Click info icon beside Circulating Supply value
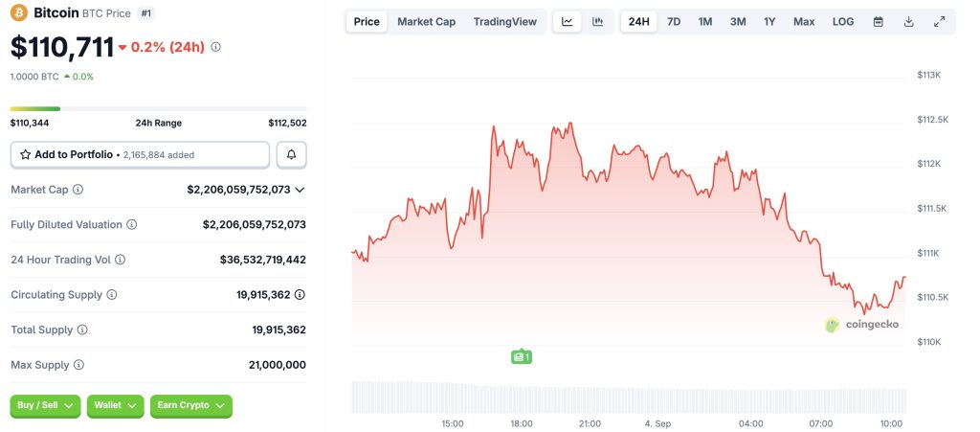The height and width of the screenshot is (432, 980). (301, 295)
